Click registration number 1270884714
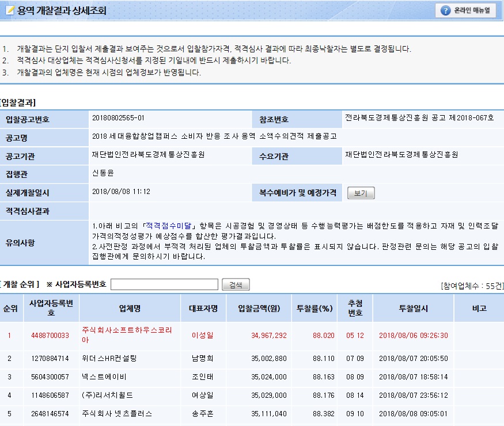Viewport: 504px width, 426px height. (50, 358)
